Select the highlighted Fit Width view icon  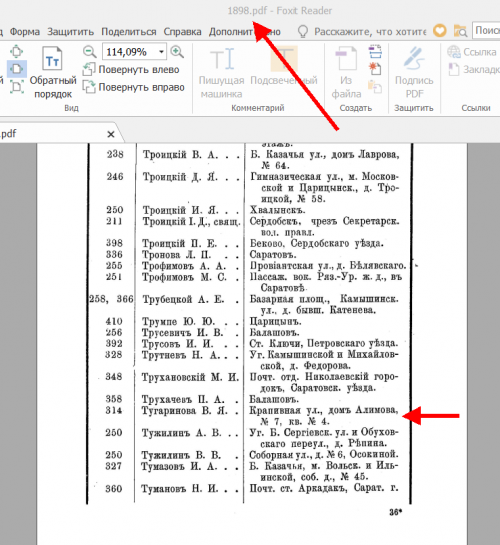point(16,69)
